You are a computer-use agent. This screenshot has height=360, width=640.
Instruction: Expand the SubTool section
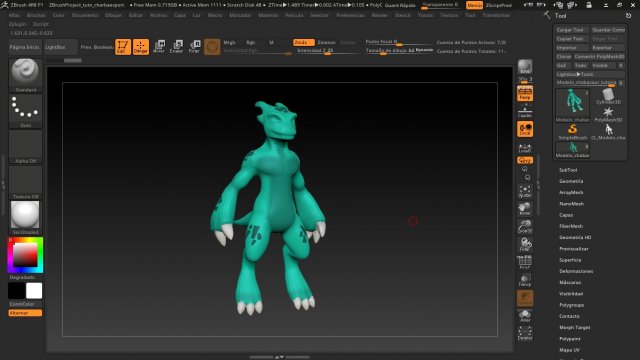pos(568,170)
